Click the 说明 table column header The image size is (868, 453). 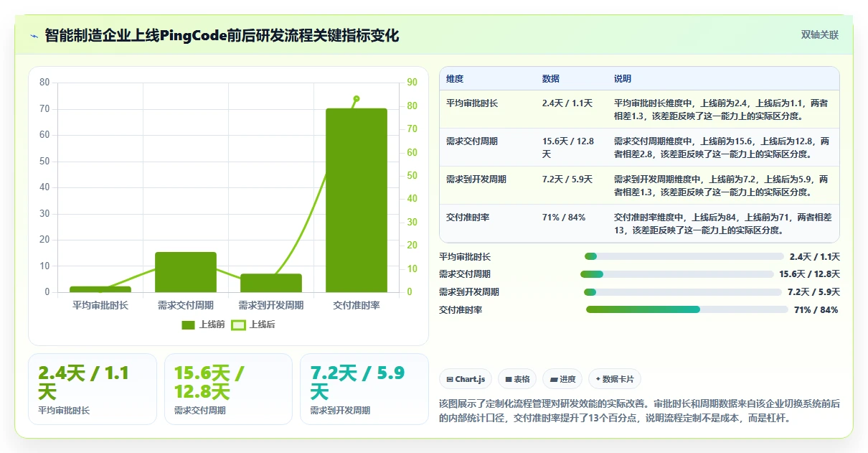tap(623, 79)
